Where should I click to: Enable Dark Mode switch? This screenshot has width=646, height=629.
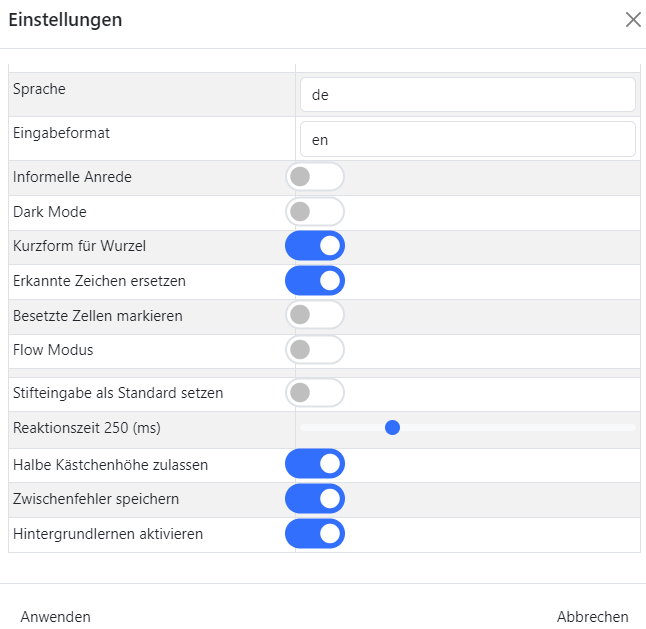(314, 212)
